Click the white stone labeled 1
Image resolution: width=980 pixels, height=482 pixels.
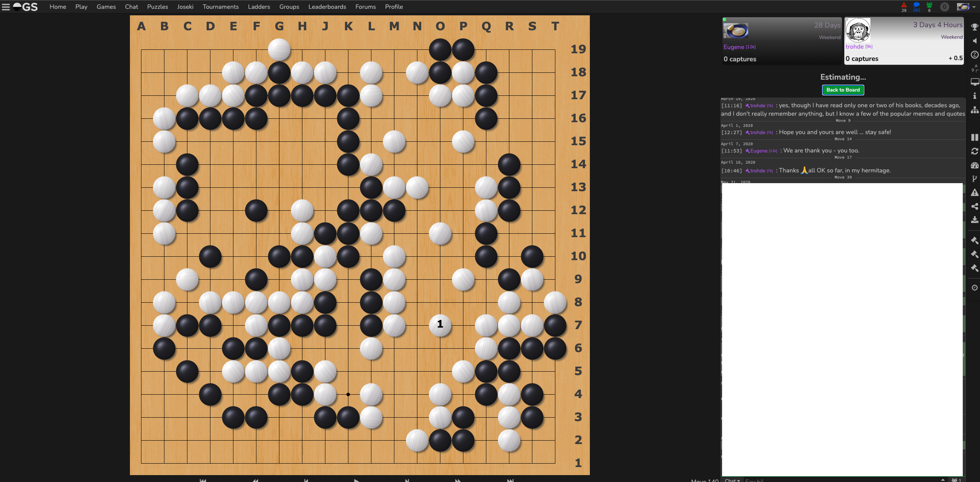click(x=440, y=325)
